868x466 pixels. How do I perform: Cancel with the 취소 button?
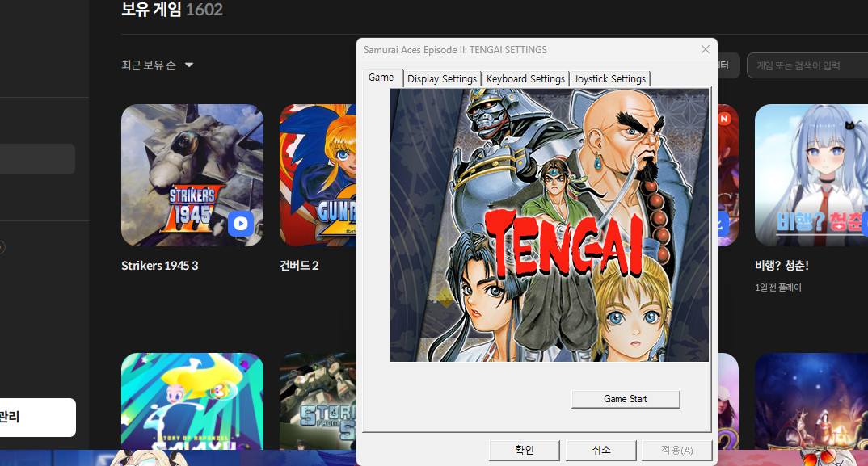point(601,450)
